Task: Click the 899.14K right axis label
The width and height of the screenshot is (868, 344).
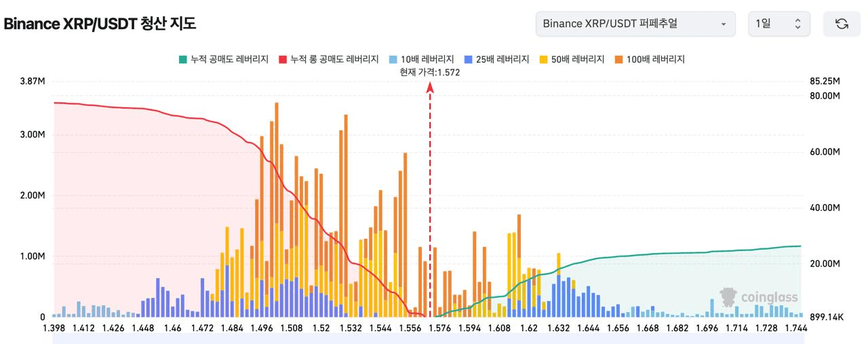Action: click(x=827, y=317)
